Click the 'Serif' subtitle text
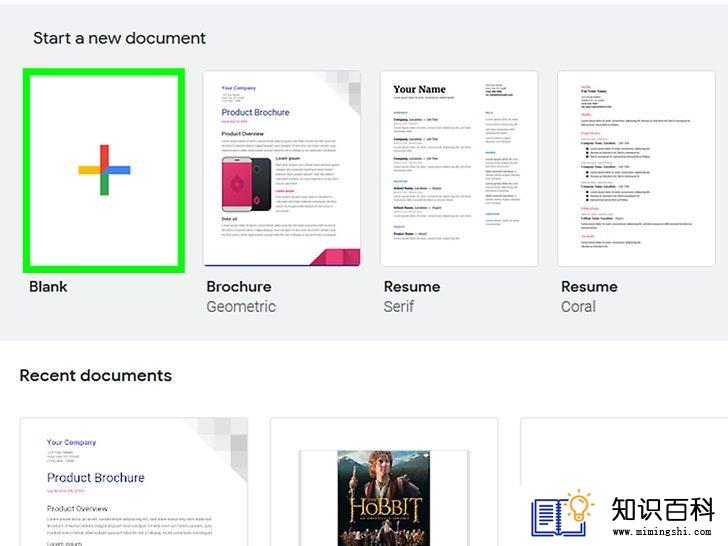728x546 pixels. click(398, 306)
